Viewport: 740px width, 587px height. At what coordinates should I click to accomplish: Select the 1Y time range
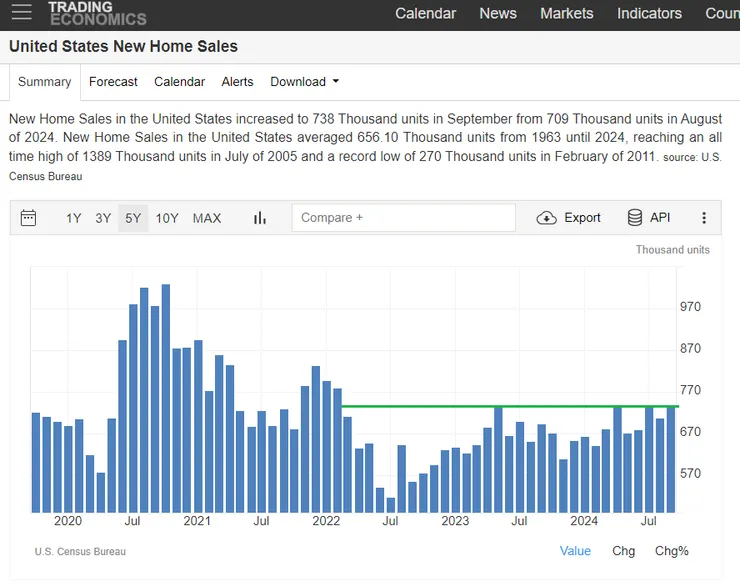(x=74, y=218)
